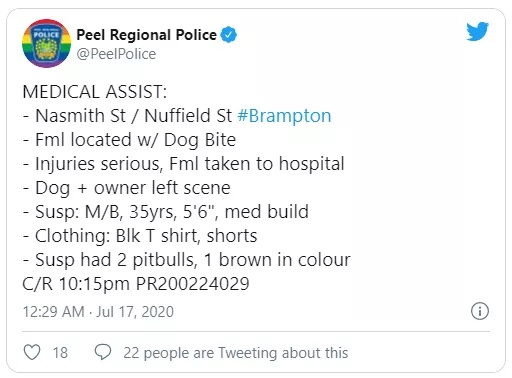Open the #Brampton hashtag
The image size is (512, 378).
pos(284,116)
